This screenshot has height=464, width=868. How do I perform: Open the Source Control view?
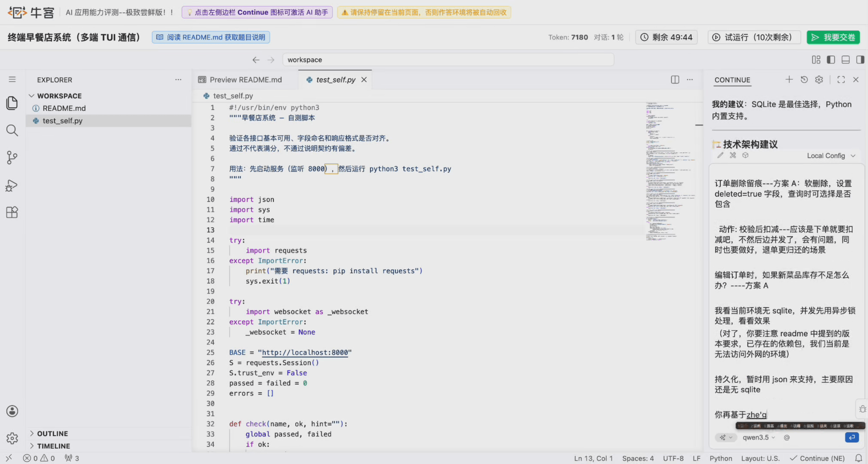pos(12,157)
